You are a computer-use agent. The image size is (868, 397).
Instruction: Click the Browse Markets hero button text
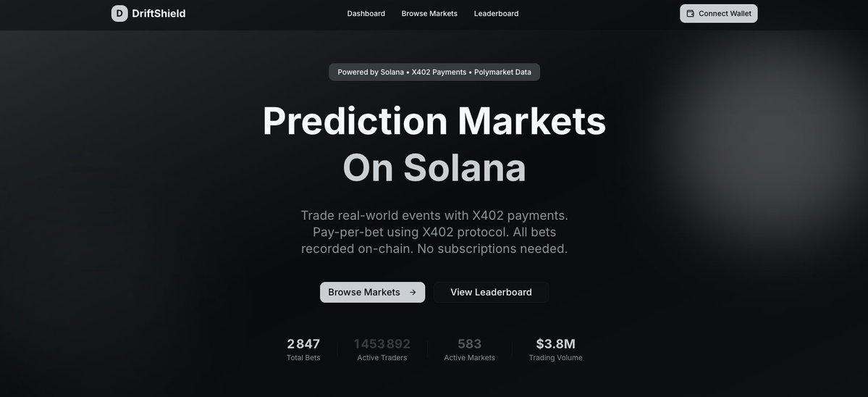pos(364,292)
